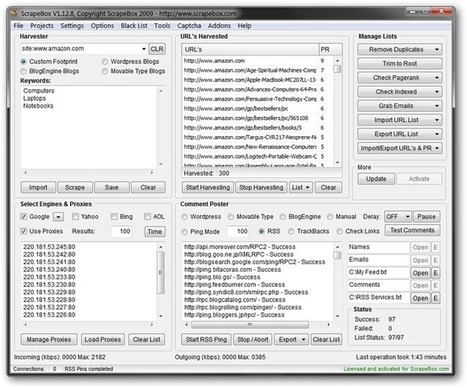Image resolution: width=467 pixels, height=388 pixels.
Task: Open the Google options dropdown arrow
Action: [58, 217]
